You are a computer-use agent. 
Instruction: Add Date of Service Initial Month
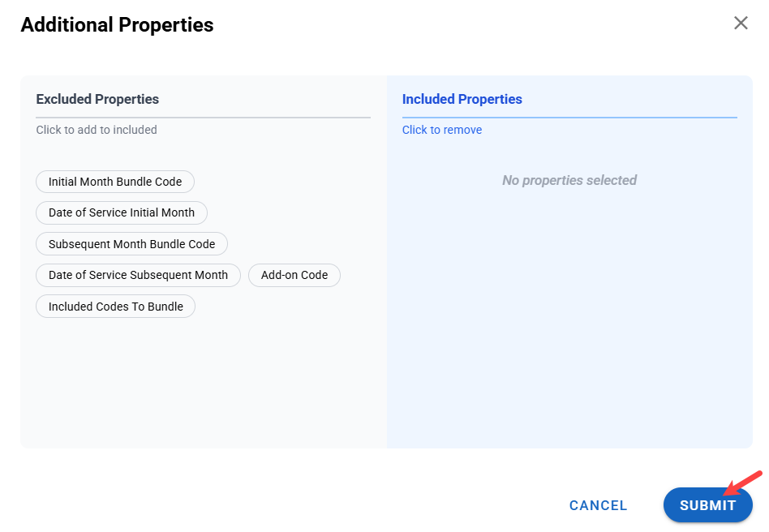pyautogui.click(x=122, y=212)
